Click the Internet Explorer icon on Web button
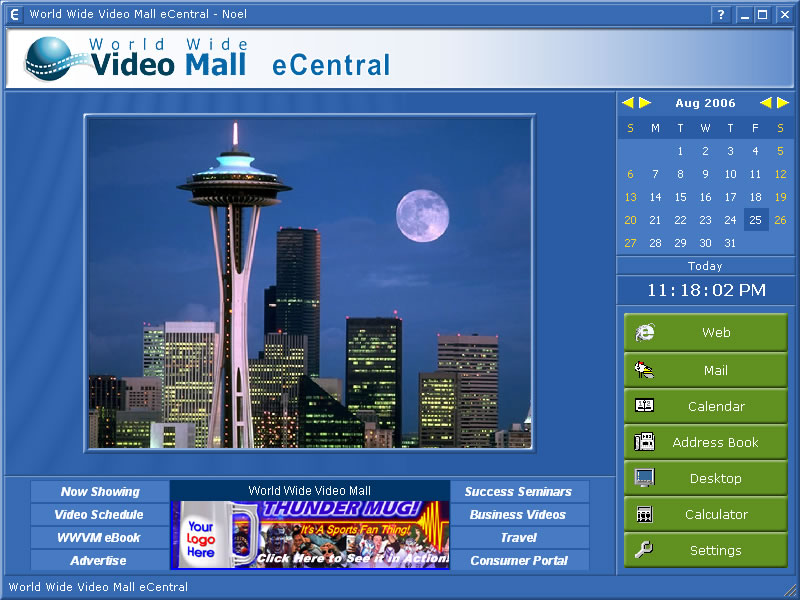The height and width of the screenshot is (600, 800). pos(645,333)
